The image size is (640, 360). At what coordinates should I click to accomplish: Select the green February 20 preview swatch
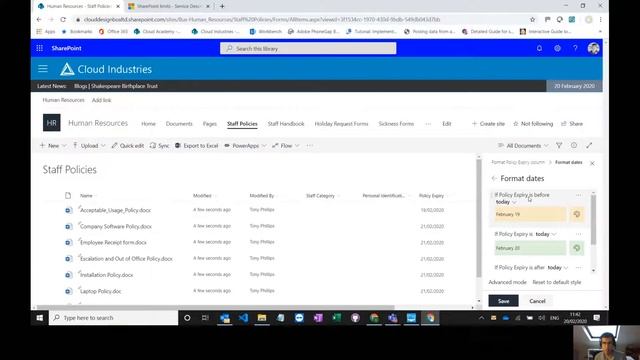pos(530,248)
